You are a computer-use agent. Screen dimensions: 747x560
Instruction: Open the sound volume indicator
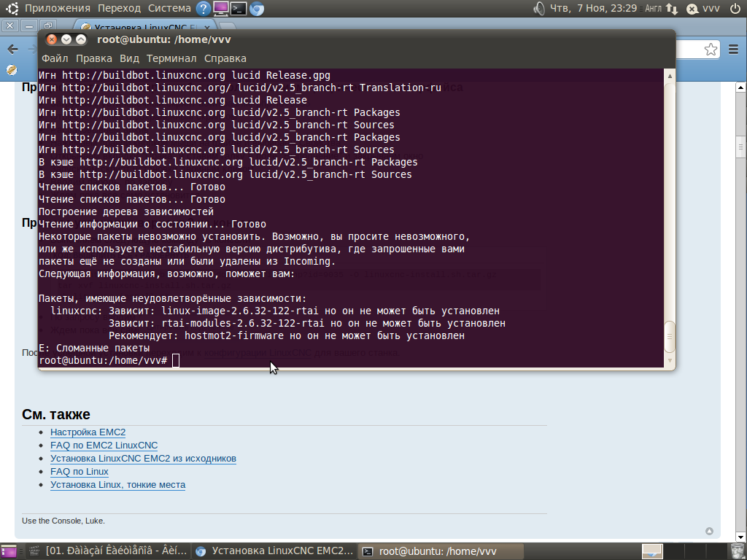click(539, 9)
